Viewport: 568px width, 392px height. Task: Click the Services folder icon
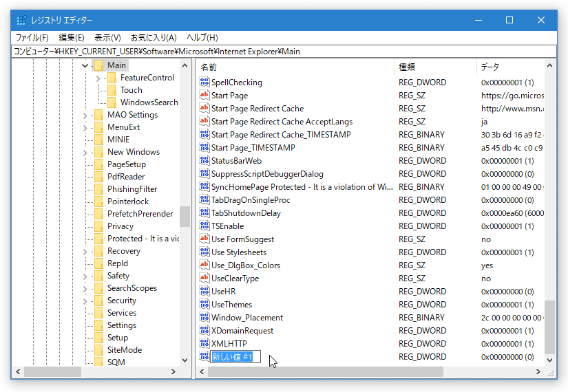(98, 313)
